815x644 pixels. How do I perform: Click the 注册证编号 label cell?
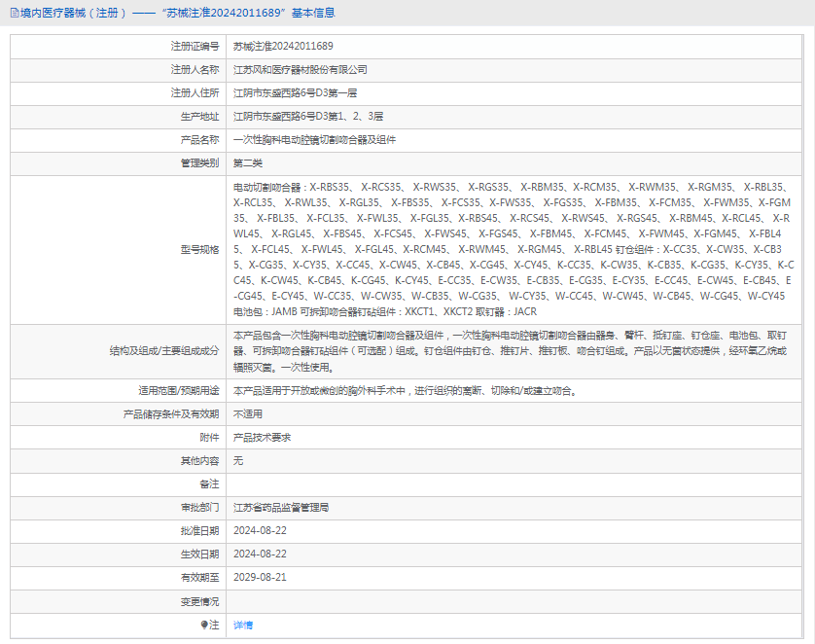pos(195,47)
